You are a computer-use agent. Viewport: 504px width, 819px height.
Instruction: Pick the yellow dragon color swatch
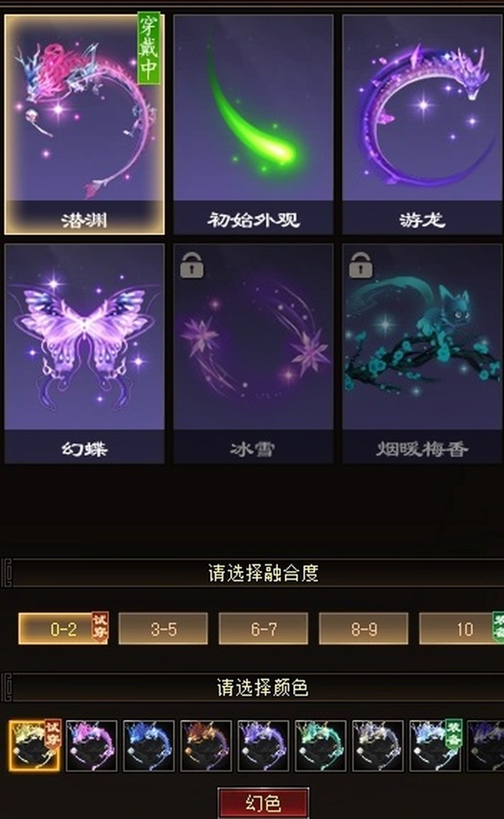pos(34,746)
